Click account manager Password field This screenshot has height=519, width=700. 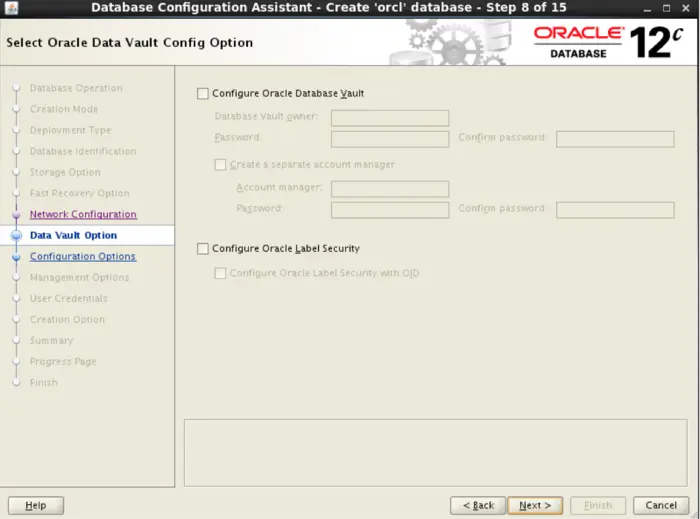click(390, 210)
